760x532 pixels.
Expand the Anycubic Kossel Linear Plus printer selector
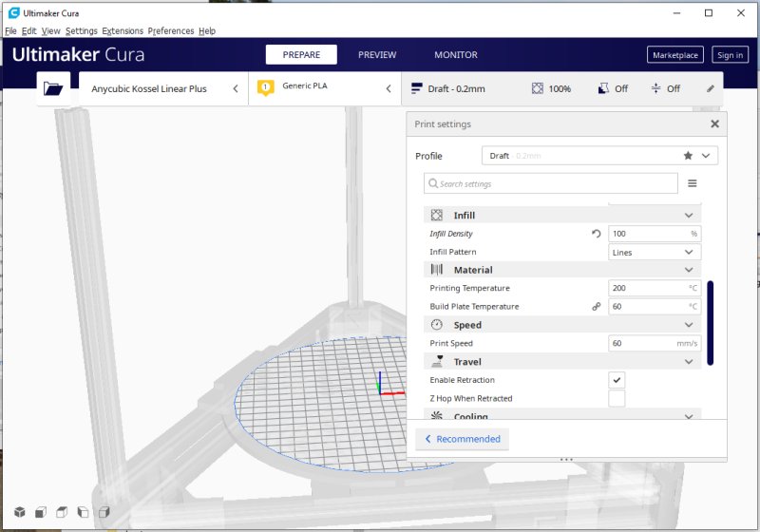163,88
